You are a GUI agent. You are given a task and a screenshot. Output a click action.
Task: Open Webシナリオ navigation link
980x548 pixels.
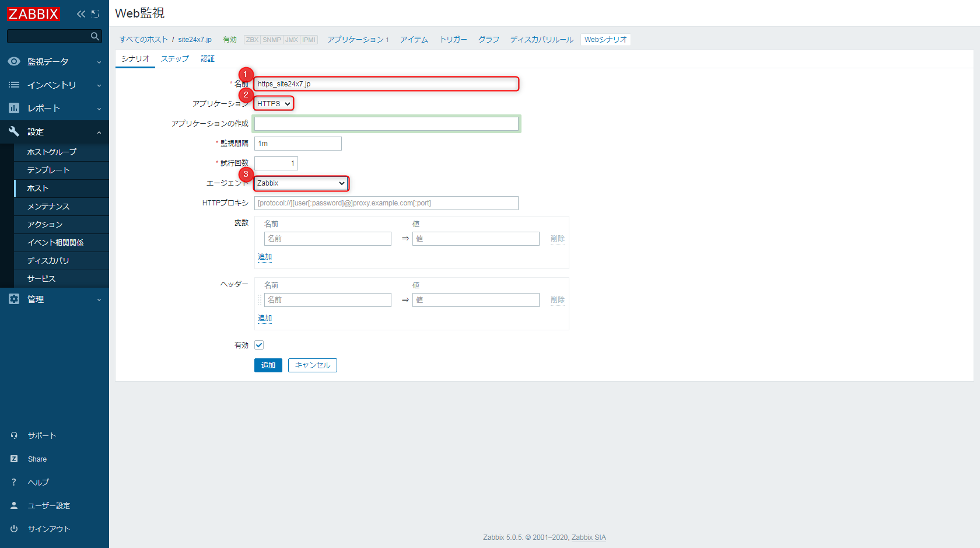tap(605, 40)
